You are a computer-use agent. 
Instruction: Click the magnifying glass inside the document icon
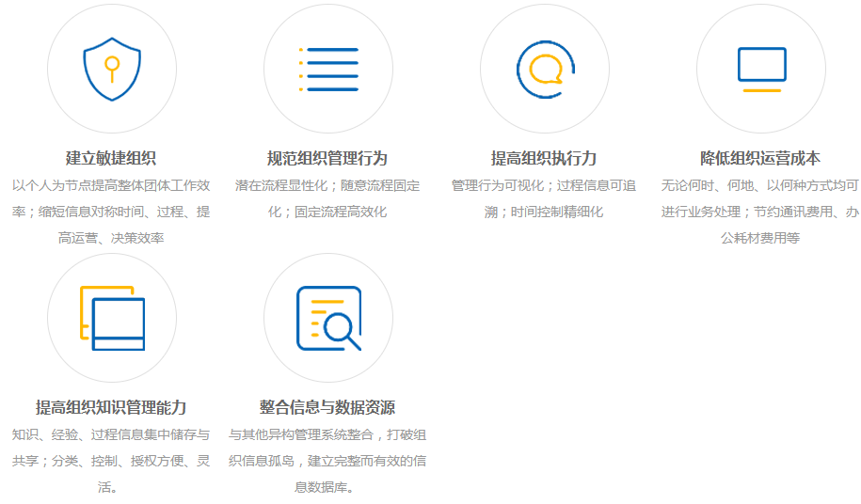pyautogui.click(x=340, y=328)
